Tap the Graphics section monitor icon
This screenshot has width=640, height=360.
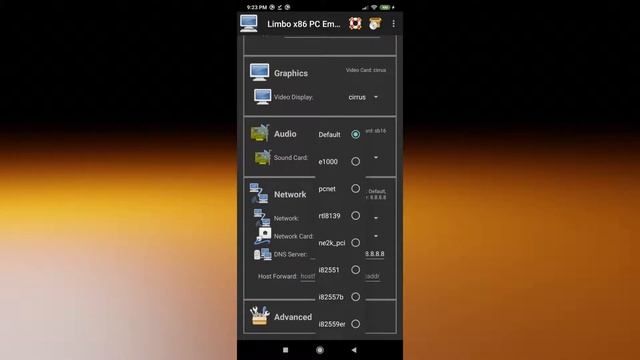tap(259, 72)
